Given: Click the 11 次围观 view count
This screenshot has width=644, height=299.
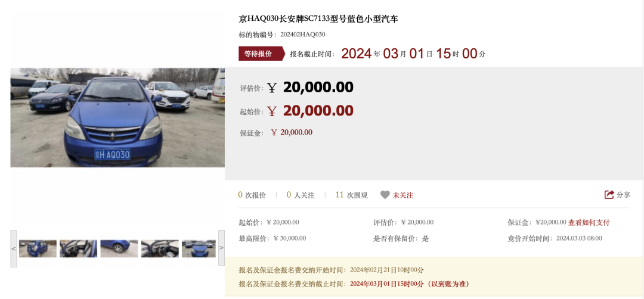Looking at the screenshot, I should 352,195.
